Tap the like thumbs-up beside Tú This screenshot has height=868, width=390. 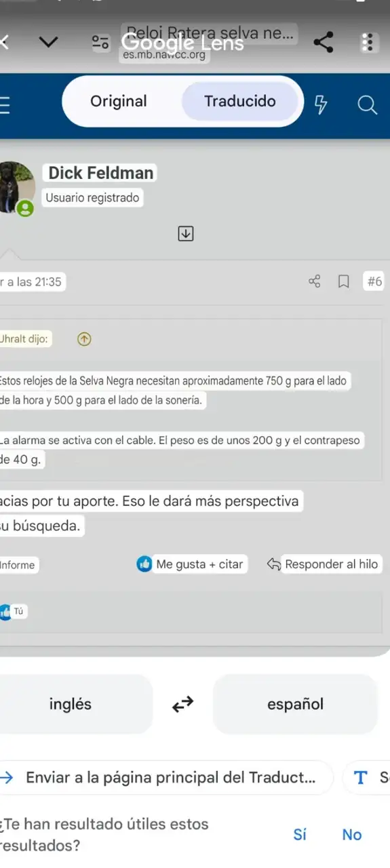[5, 612]
